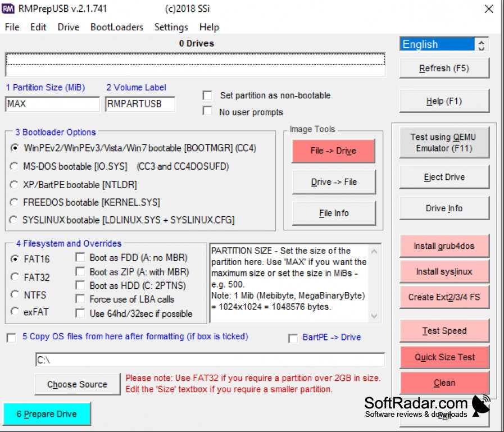Screen dimensions: 504x432
Task: Select the English language list entry
Action: point(437,44)
